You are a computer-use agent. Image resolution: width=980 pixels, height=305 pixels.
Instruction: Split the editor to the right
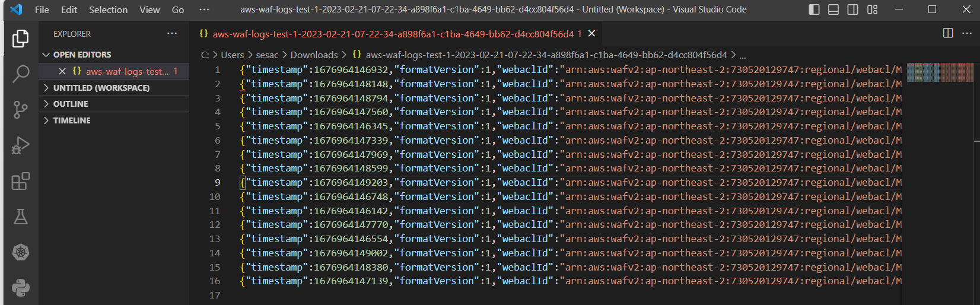[948, 33]
